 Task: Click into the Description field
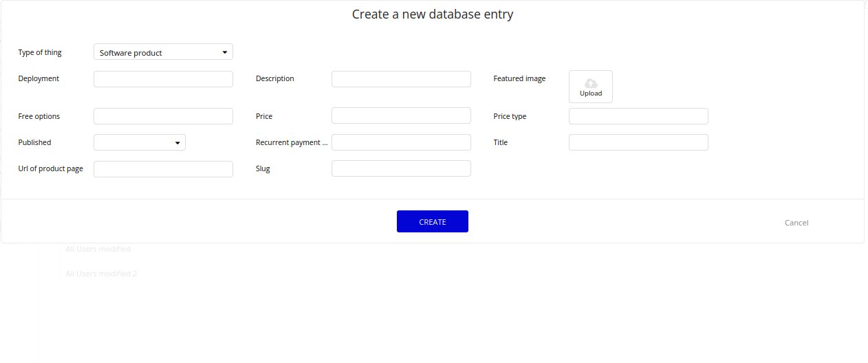pyautogui.click(x=401, y=79)
